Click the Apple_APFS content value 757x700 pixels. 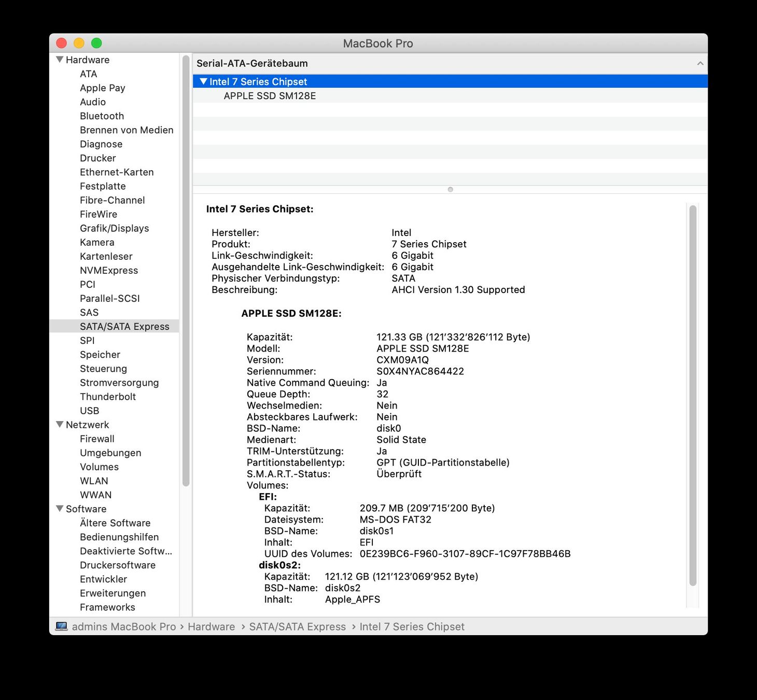[x=353, y=599]
